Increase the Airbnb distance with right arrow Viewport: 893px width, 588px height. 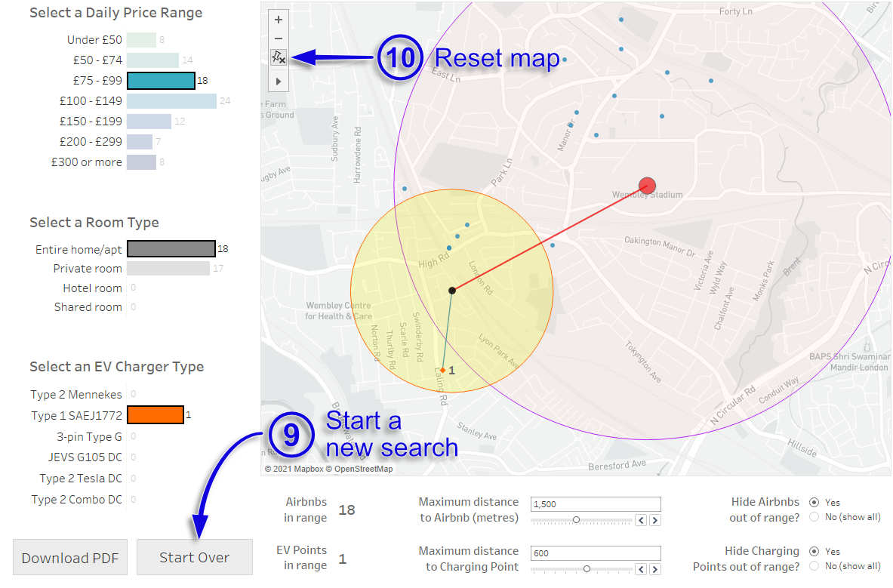click(654, 520)
